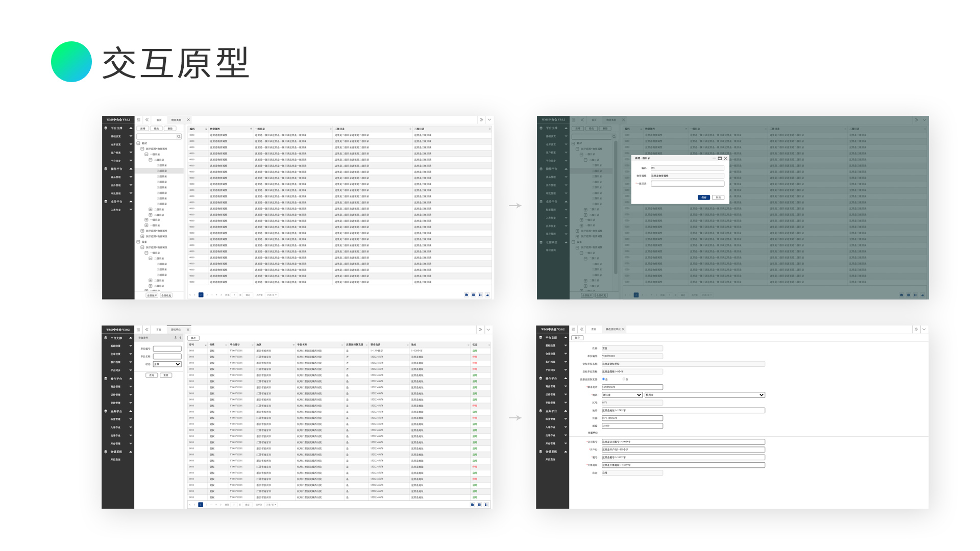
Task: Click middle blue footer icon in 货权单位 list table
Action: click(479, 505)
